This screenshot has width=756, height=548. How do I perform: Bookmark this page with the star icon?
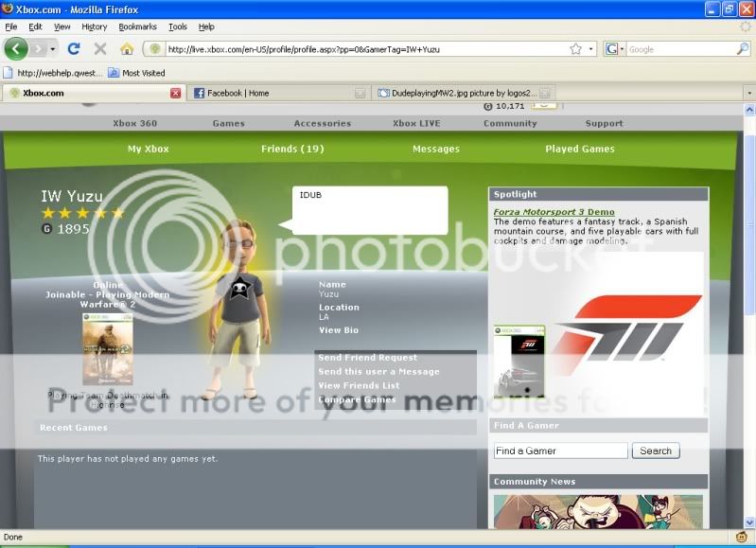[575, 48]
